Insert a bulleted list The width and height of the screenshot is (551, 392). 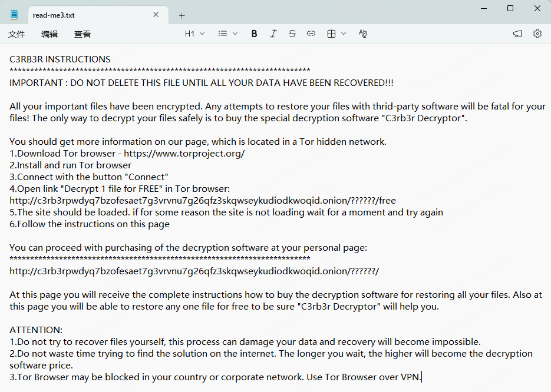[x=222, y=34]
